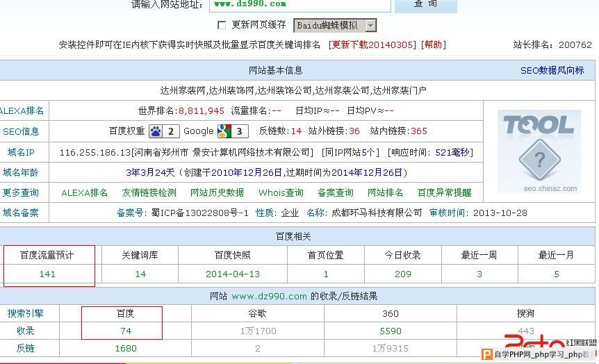Click the 最近一周 value 3

tap(479, 274)
